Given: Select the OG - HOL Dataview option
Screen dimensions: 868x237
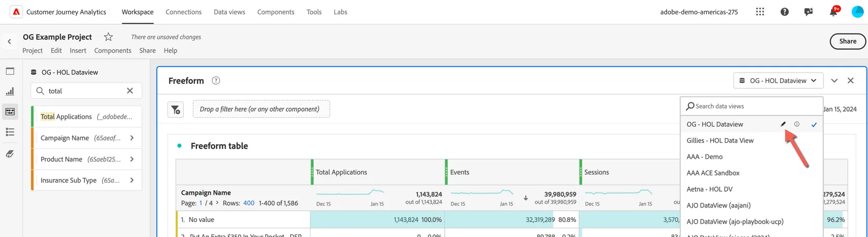Looking at the screenshot, I should coord(751,124).
